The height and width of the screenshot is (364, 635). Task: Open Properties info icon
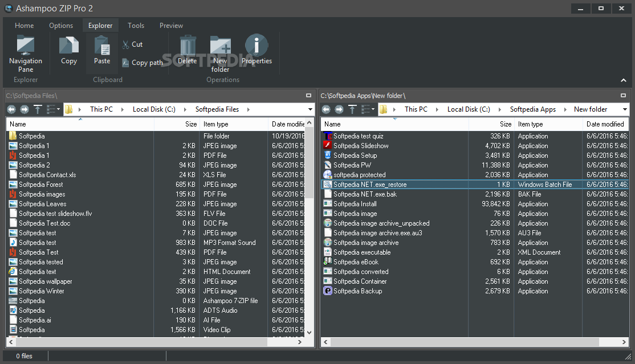[x=257, y=50]
